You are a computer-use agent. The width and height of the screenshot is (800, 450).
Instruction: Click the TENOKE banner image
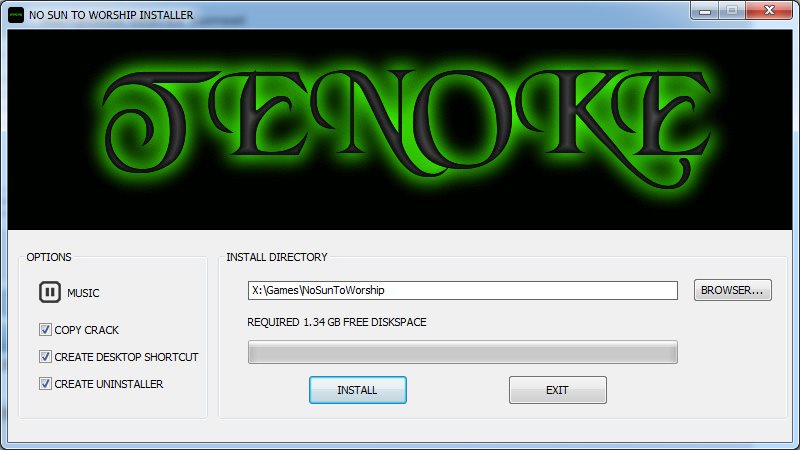pyautogui.click(x=400, y=130)
